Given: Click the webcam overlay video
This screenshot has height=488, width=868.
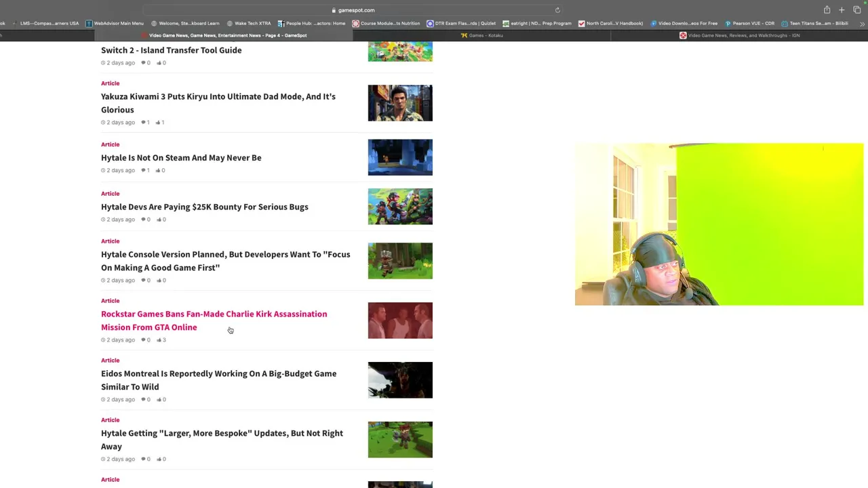Looking at the screenshot, I should pos(719,224).
